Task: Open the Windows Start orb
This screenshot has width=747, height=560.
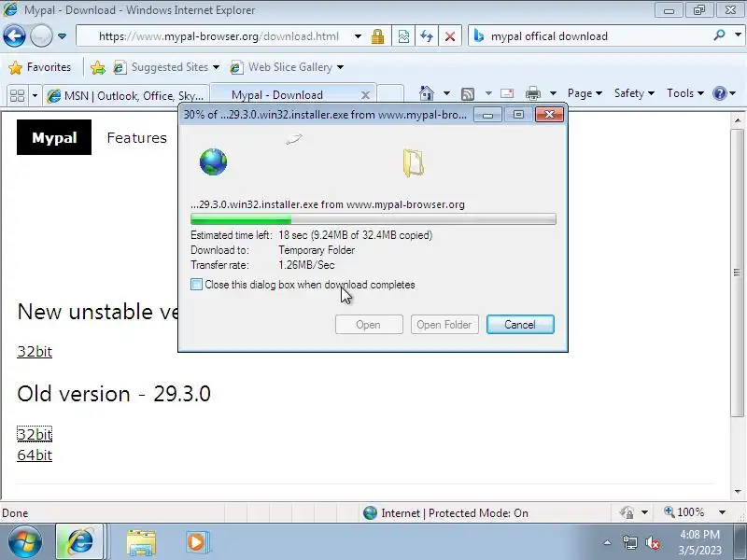Action: coord(24,542)
